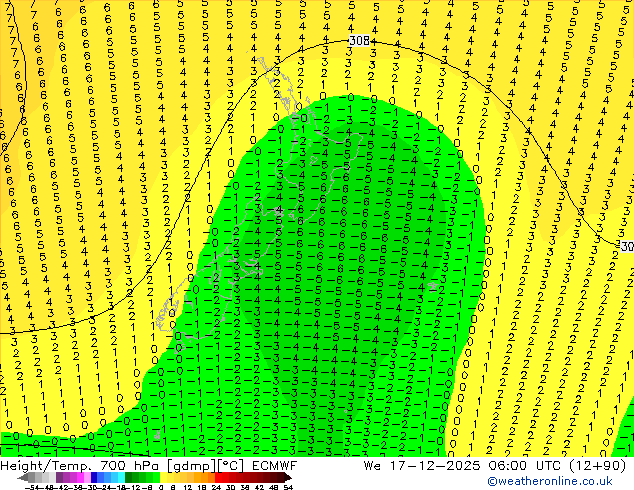Screen dimensions: 634x490
Task: Click the dark maroon right arrow end of legend
Action: click(x=287, y=477)
